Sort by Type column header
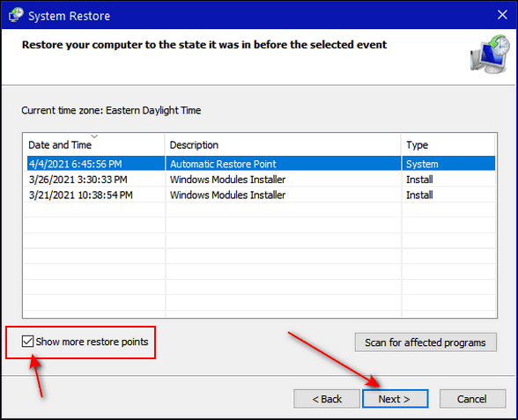The height and width of the screenshot is (420, 518). click(x=448, y=144)
